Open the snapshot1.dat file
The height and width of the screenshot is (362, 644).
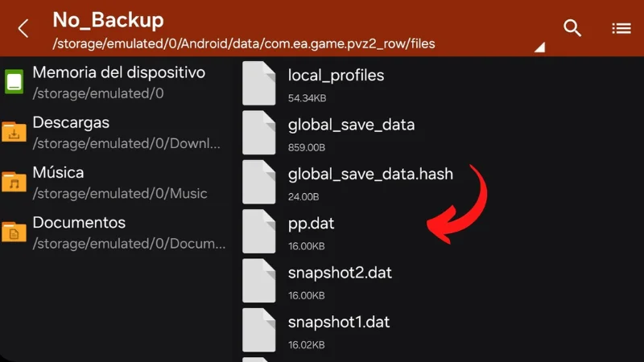tap(339, 323)
